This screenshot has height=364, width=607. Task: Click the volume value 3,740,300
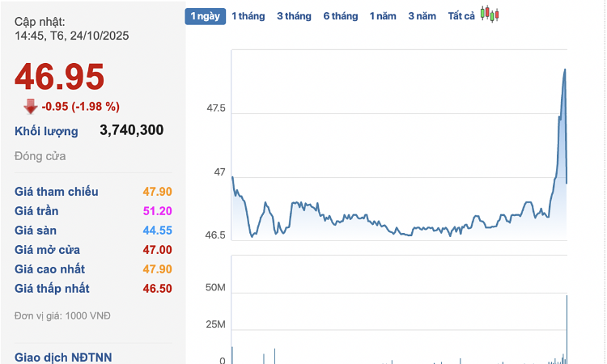tap(132, 130)
